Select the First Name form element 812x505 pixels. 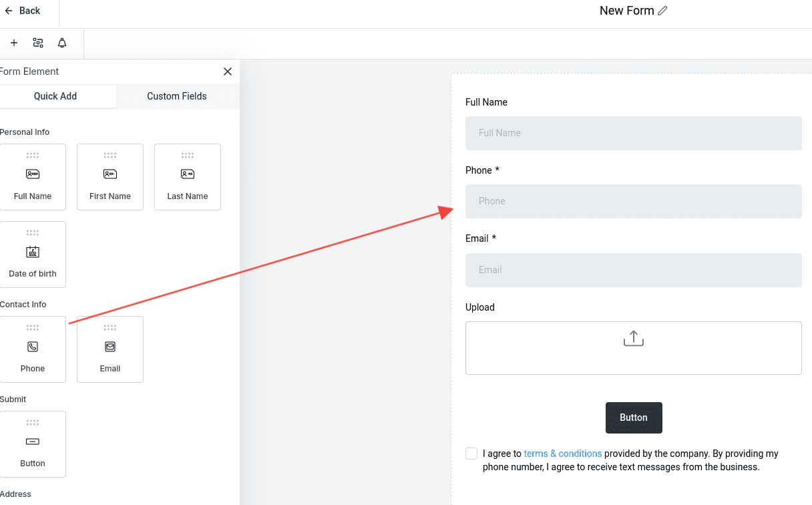pyautogui.click(x=110, y=176)
